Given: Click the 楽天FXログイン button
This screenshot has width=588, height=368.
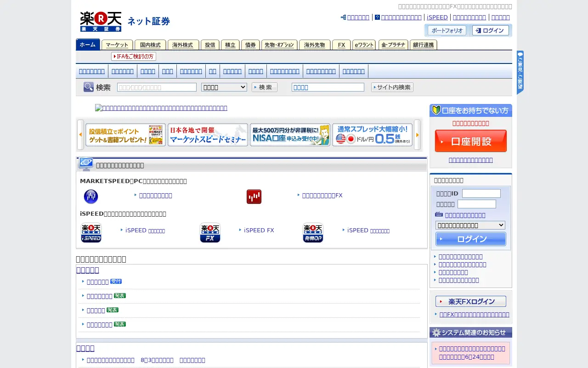Looking at the screenshot, I should coord(471,301).
